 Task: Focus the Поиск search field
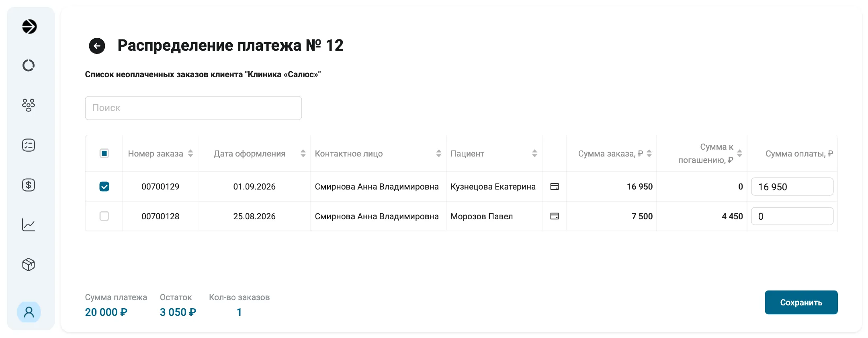193,108
